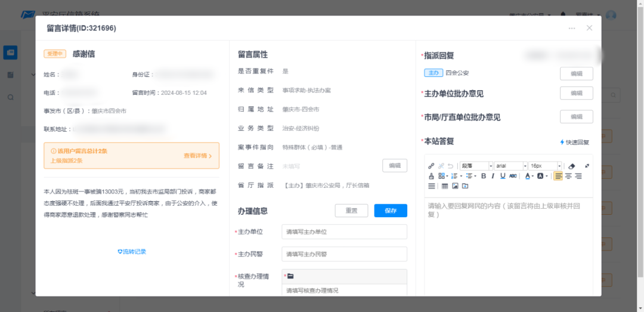Focus the 主办民警 input field
The height and width of the screenshot is (312, 644).
pos(344,254)
